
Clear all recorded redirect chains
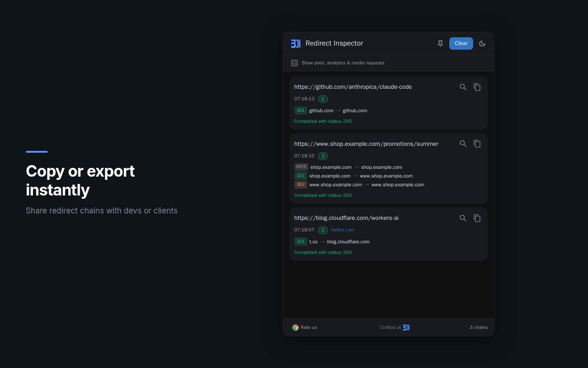(x=461, y=43)
